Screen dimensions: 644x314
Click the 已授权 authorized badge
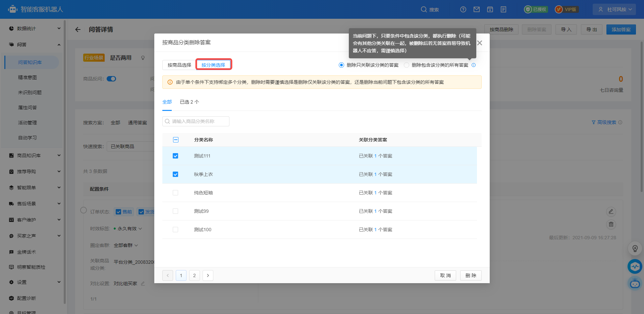536,9
